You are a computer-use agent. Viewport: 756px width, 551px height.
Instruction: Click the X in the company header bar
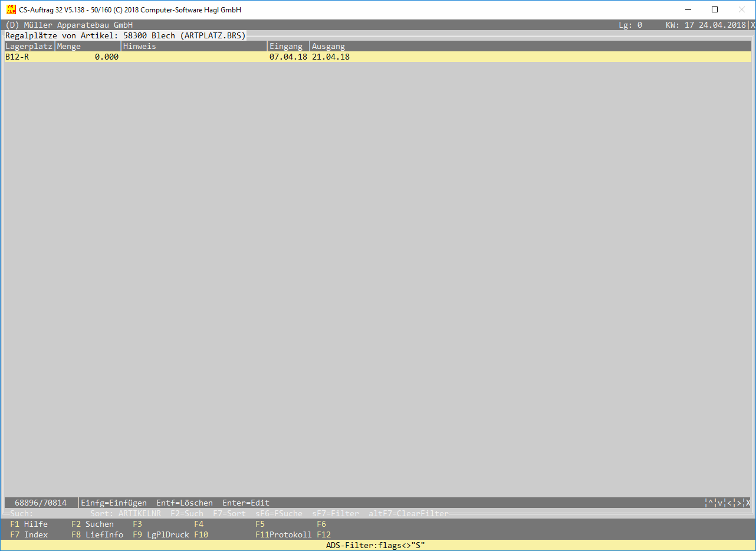(752, 25)
